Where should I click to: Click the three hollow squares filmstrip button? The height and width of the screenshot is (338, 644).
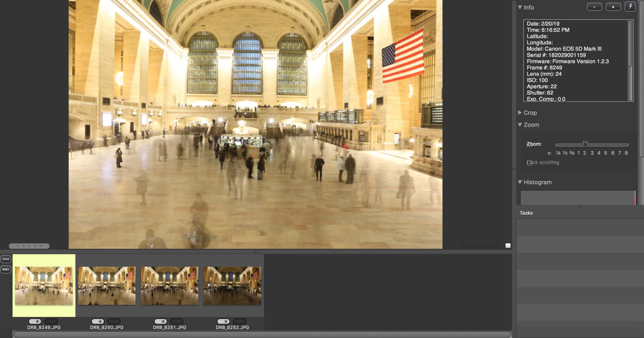(6, 259)
